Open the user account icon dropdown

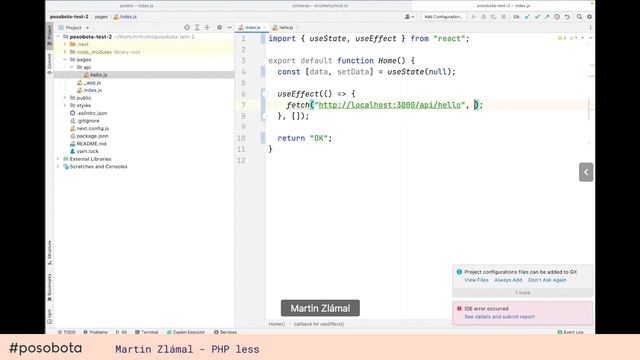tap(409, 17)
